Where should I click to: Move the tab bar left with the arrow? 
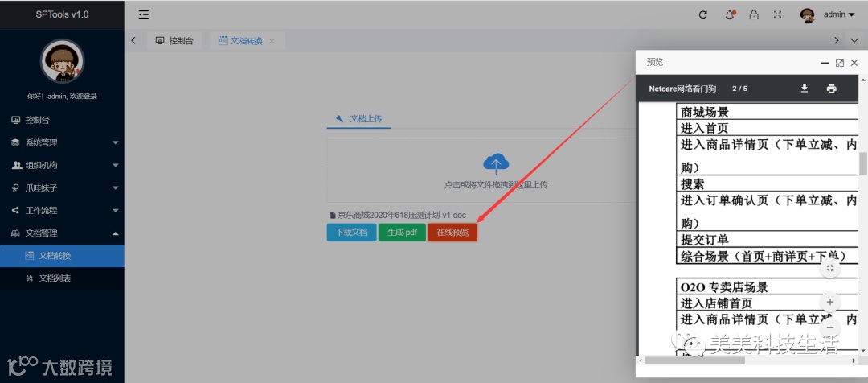133,40
